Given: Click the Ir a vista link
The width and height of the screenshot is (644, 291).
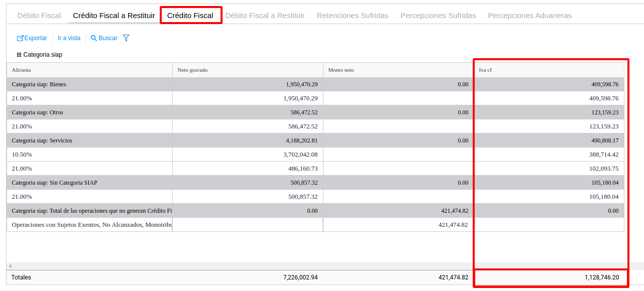Looking at the screenshot, I should pos(69,38).
